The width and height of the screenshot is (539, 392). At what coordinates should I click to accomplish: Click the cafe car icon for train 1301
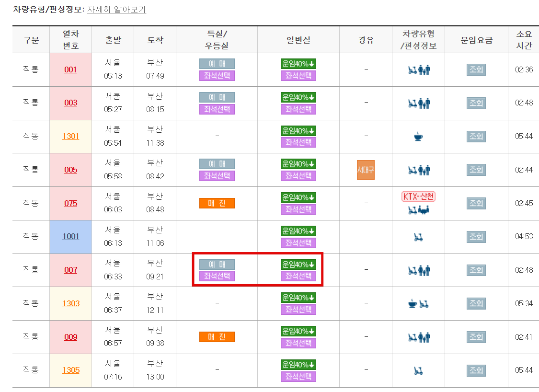pyautogui.click(x=419, y=137)
